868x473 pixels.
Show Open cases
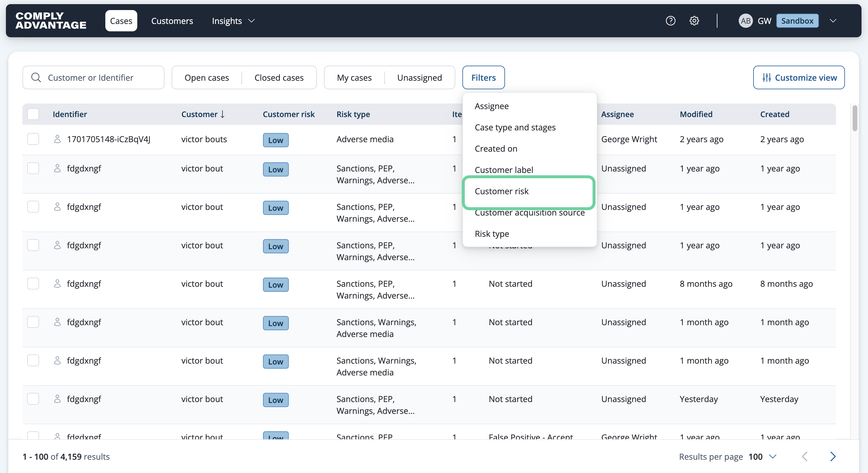(x=207, y=77)
